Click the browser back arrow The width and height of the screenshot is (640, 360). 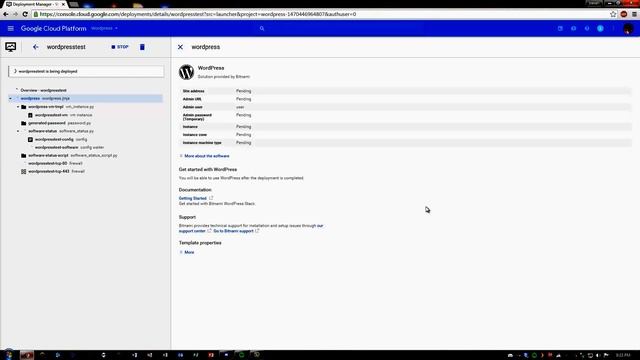(x=5, y=14)
